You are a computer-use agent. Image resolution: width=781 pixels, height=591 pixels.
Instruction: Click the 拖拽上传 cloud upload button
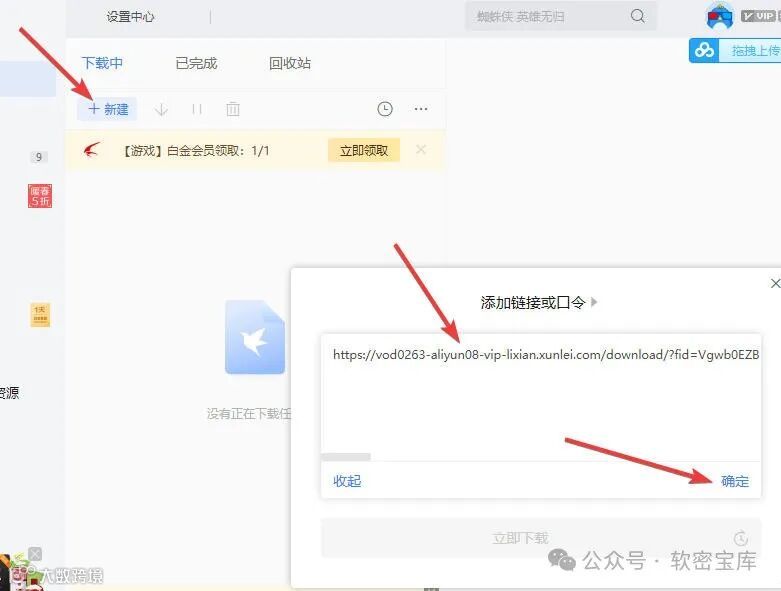(735, 50)
